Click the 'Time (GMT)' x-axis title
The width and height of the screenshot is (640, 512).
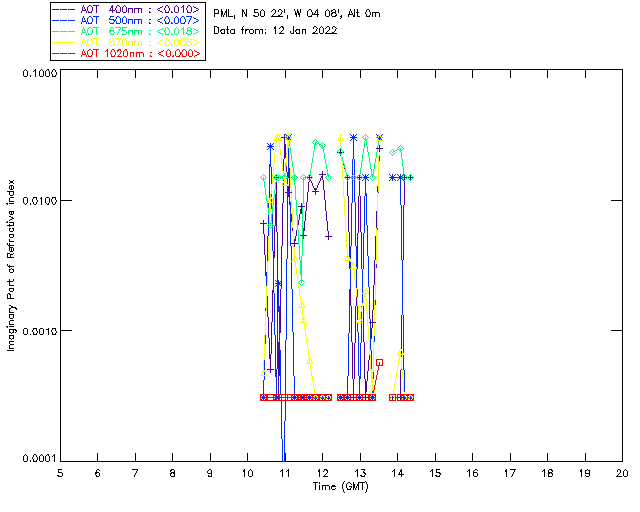point(340,485)
